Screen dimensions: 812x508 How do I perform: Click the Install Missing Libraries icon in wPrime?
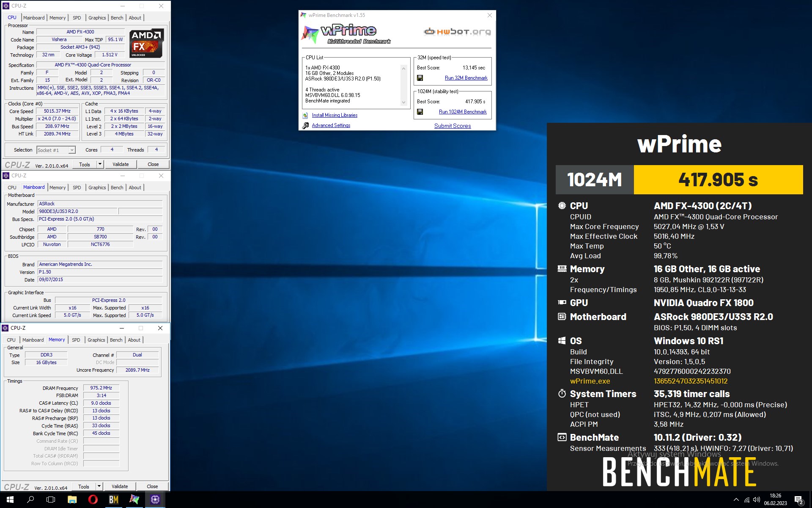coord(305,115)
